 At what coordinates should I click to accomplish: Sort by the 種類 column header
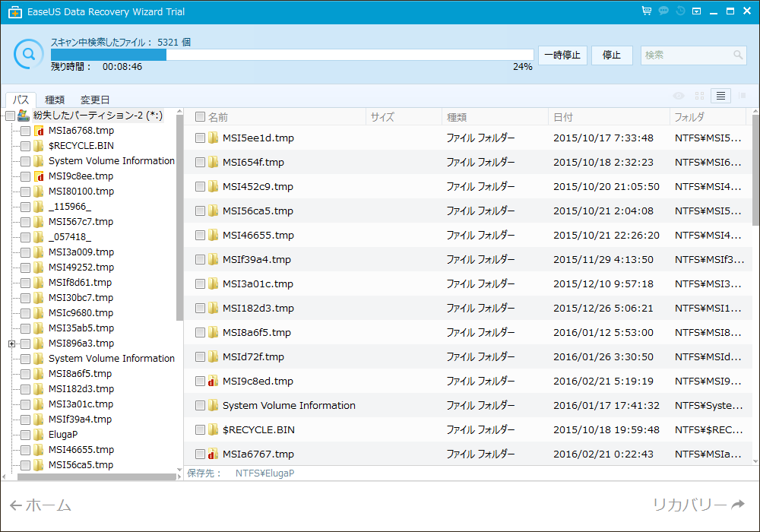[x=495, y=117]
